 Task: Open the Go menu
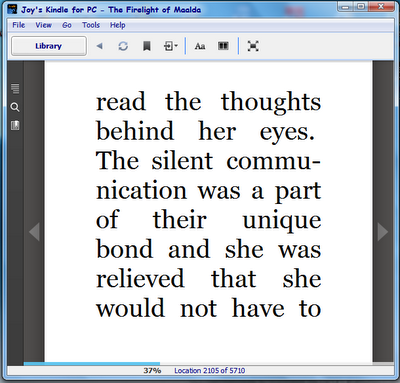click(x=67, y=25)
